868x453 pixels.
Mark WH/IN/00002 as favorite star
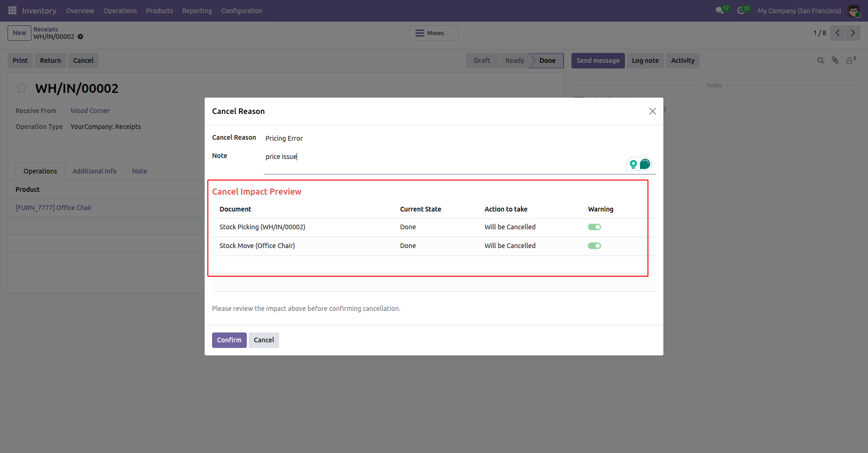click(x=22, y=88)
